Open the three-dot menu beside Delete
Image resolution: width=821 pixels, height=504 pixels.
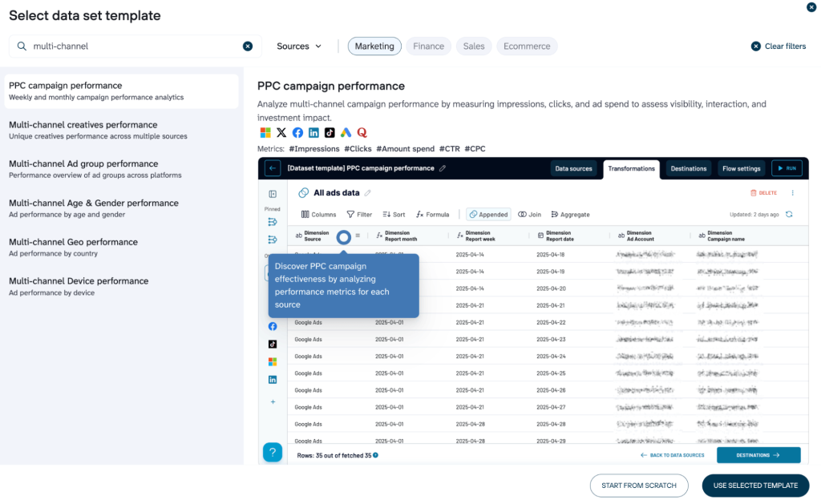click(793, 193)
